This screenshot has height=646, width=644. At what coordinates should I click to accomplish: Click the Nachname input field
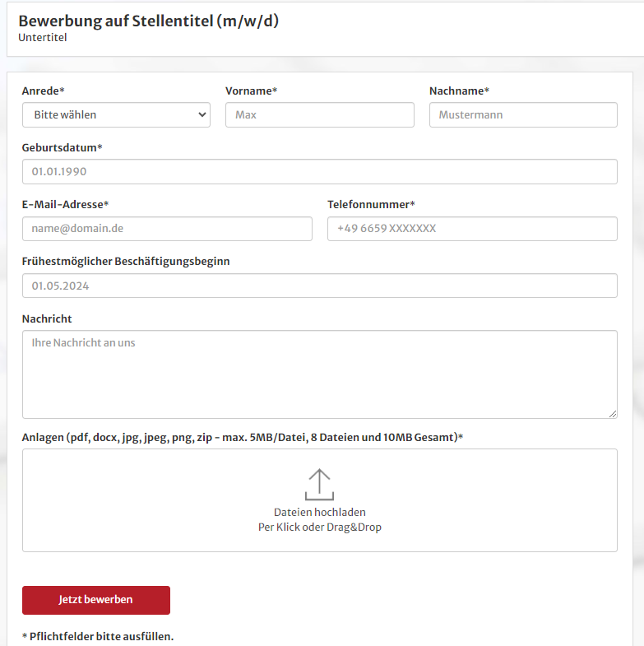click(x=523, y=114)
